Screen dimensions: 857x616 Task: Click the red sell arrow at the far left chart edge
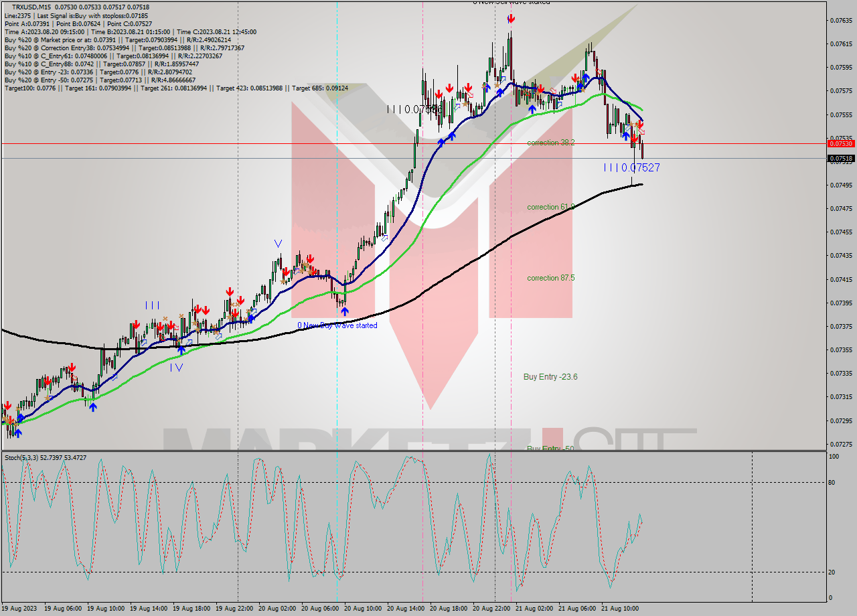7,405
